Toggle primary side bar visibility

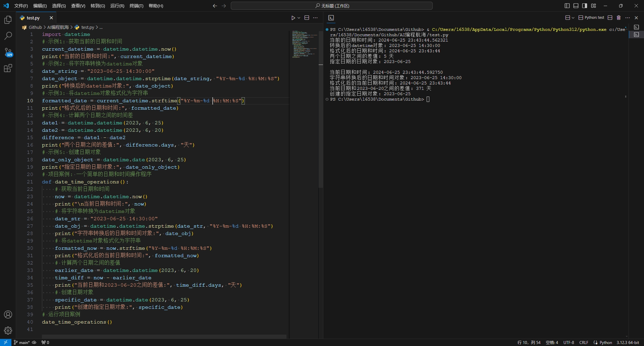pos(567,6)
